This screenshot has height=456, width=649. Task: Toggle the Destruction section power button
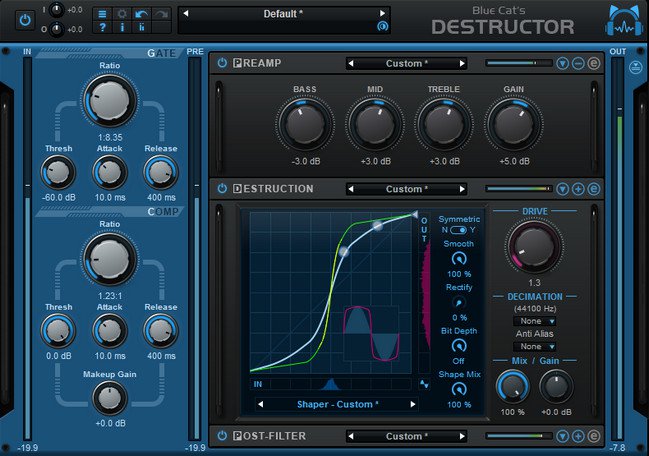[x=222, y=189]
